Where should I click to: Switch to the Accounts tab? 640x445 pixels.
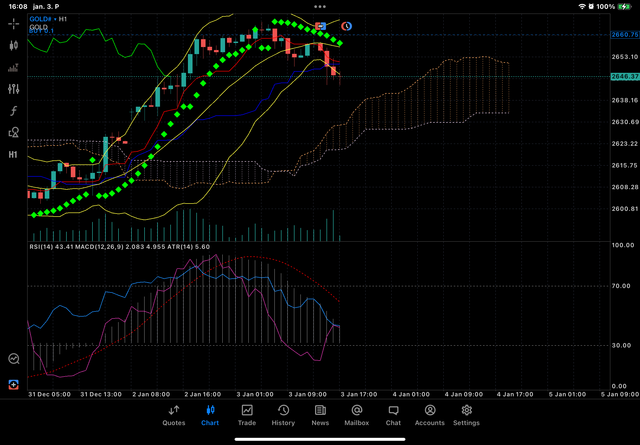[x=430, y=416]
